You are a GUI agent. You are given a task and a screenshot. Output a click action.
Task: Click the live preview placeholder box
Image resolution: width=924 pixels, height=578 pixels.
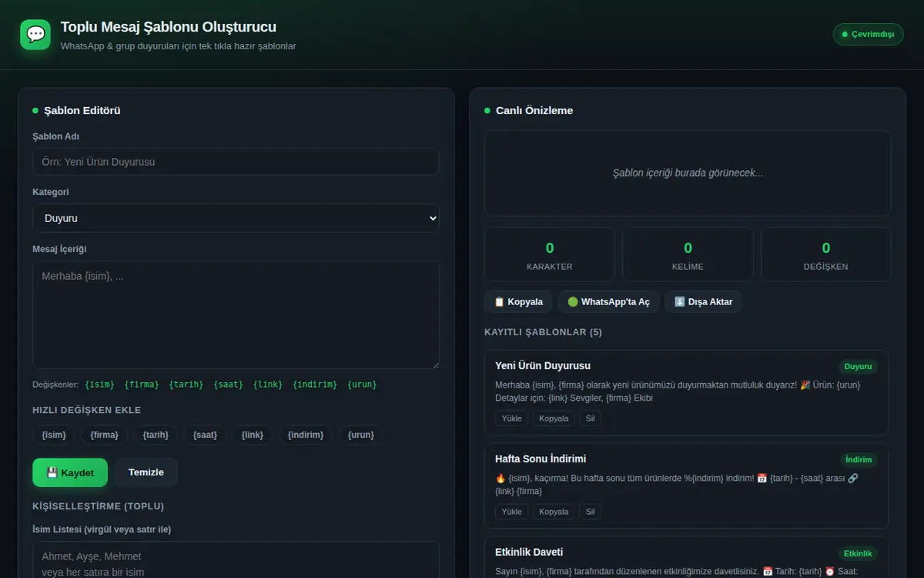tap(688, 173)
